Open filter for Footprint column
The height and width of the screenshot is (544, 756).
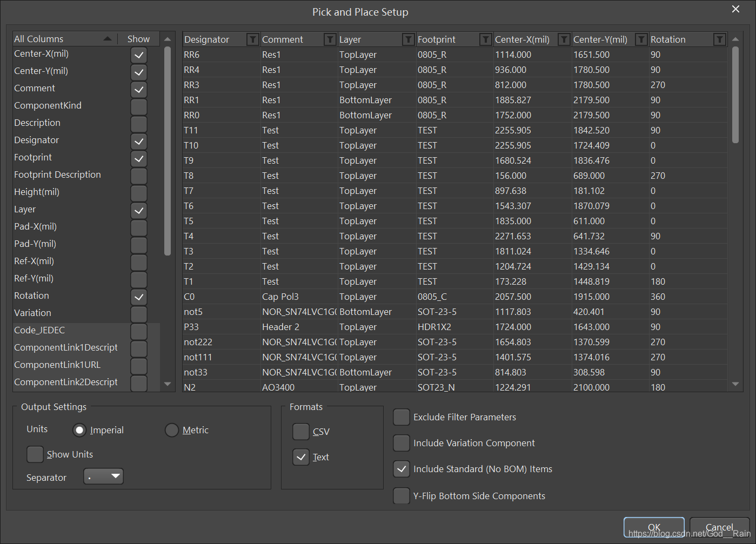[x=486, y=39]
